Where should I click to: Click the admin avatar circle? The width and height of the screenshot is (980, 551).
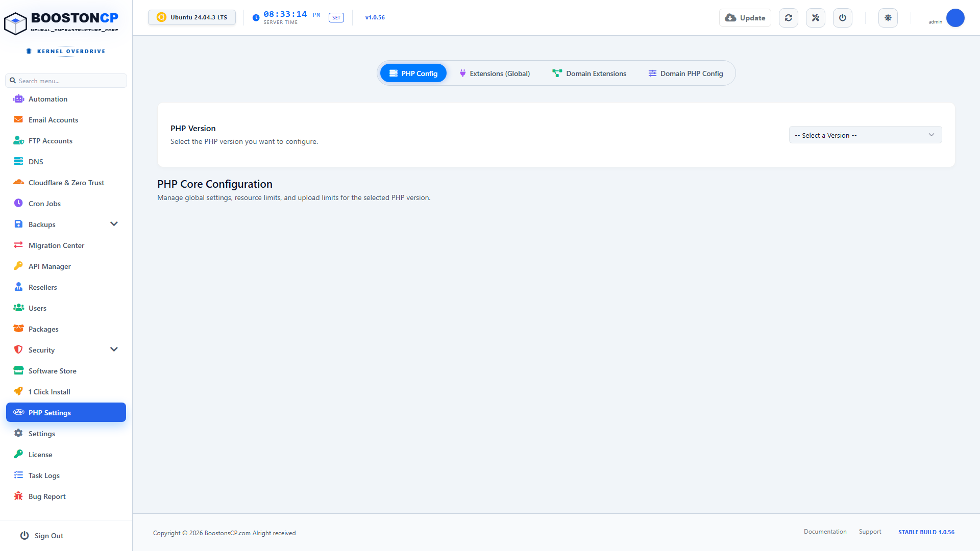[955, 18]
